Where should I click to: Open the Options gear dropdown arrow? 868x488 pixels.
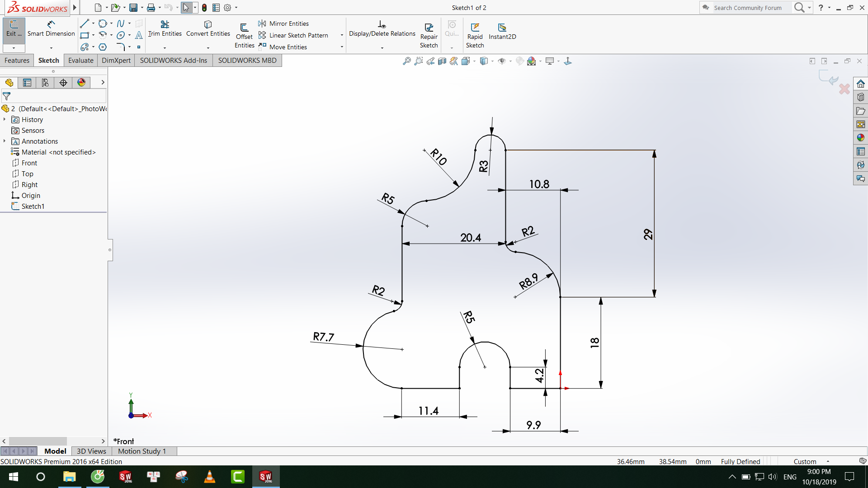(236, 8)
